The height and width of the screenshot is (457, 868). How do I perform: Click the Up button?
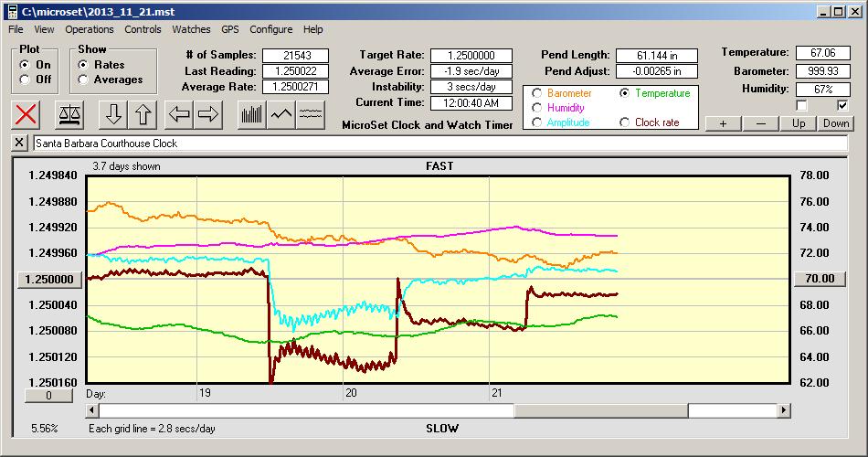pyautogui.click(x=799, y=123)
